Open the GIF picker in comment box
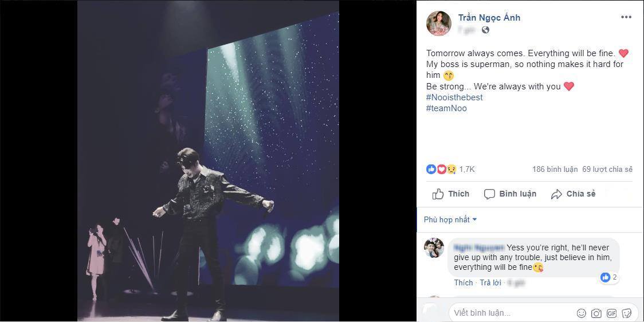This screenshot has width=644, height=322. (611, 313)
